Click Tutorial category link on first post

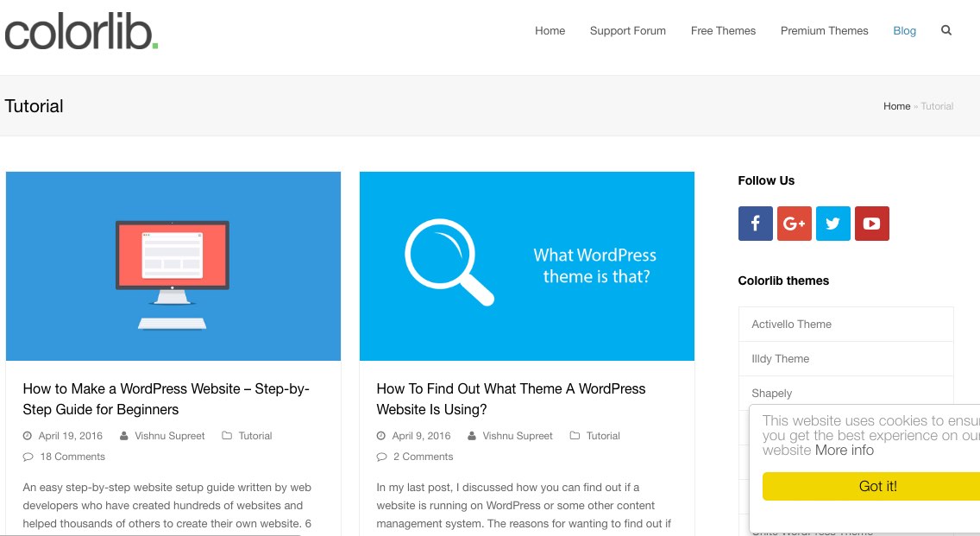(x=255, y=436)
